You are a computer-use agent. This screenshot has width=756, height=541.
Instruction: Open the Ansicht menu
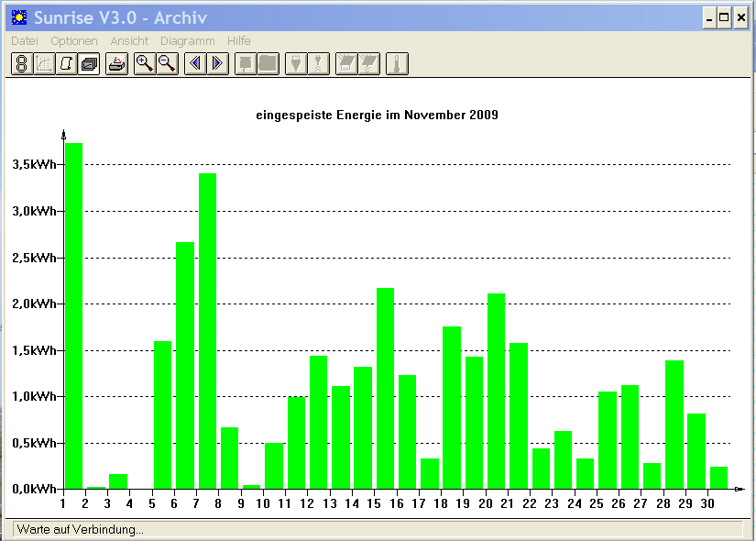[129, 41]
